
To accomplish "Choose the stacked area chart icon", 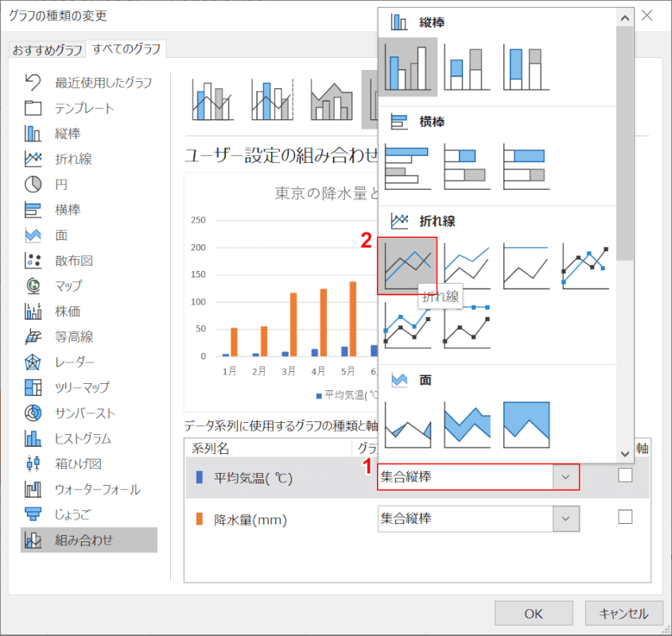I will point(467,425).
